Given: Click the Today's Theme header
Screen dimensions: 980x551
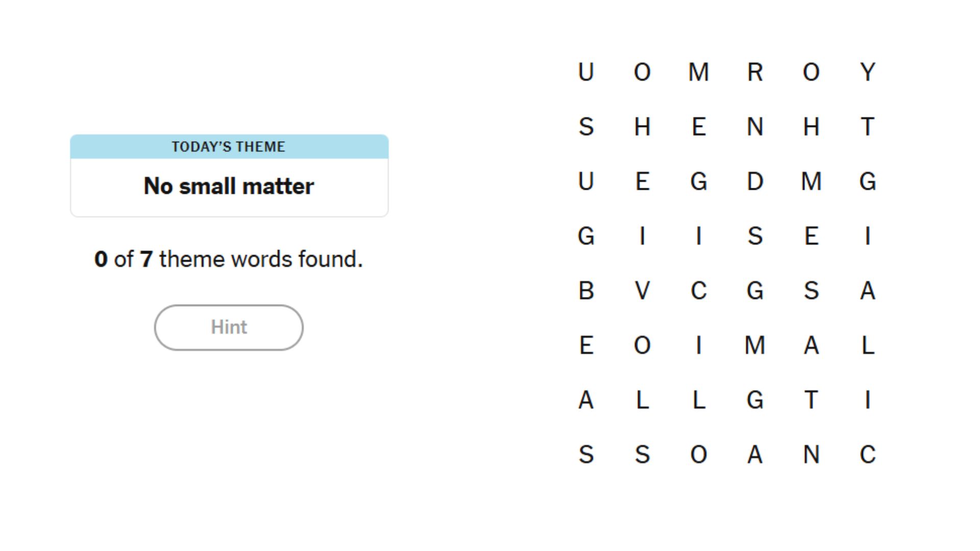Looking at the screenshot, I should pyautogui.click(x=229, y=147).
